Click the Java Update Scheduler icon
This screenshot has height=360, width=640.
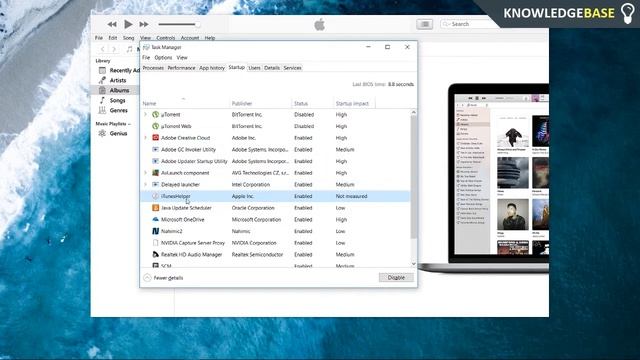156,208
